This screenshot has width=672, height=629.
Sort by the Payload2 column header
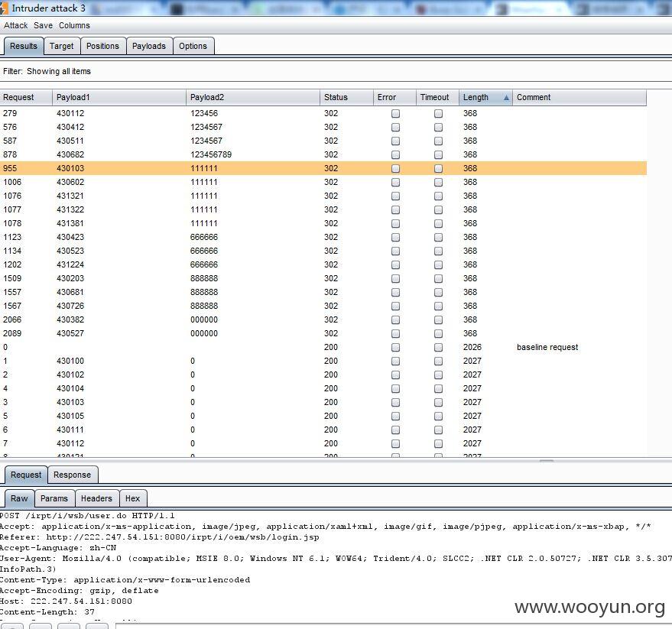point(253,97)
